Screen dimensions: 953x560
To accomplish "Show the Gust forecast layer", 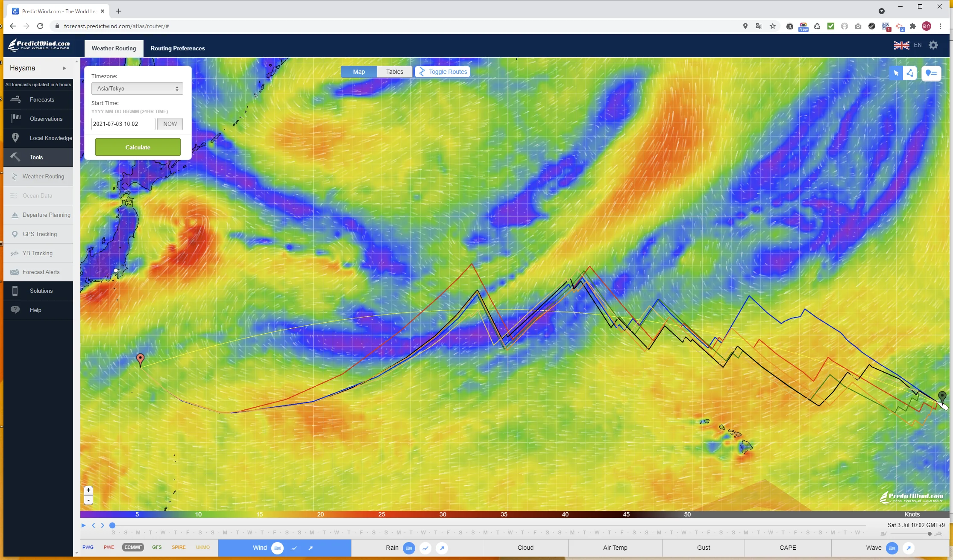I will coord(704,548).
